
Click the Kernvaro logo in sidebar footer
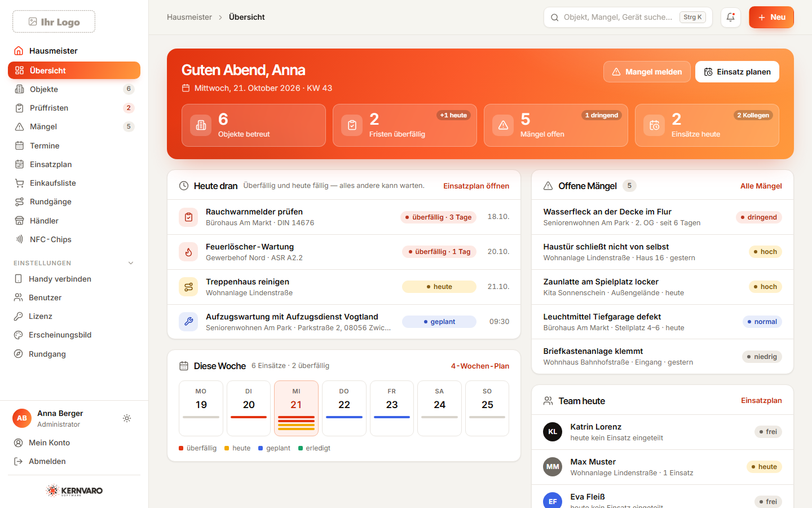pos(74,491)
